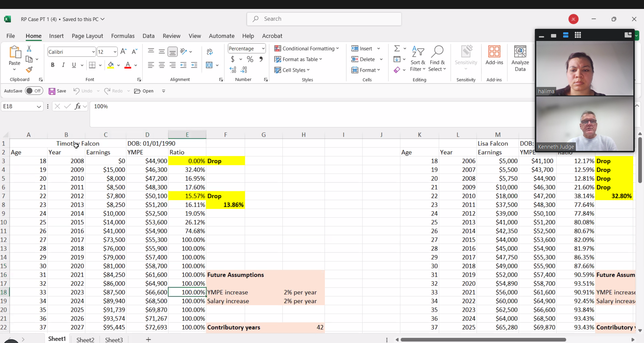Toggle Italic formatting
This screenshot has width=644, height=343.
click(63, 65)
